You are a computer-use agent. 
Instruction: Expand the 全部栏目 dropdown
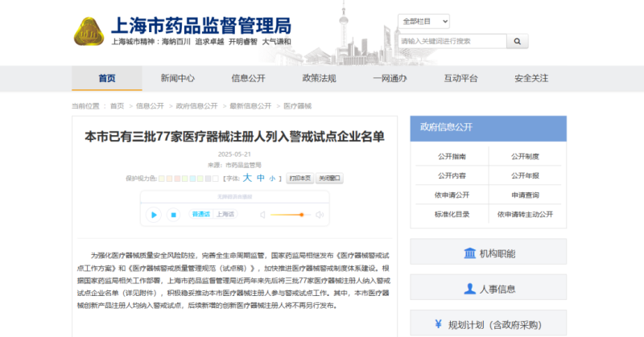[423, 21]
